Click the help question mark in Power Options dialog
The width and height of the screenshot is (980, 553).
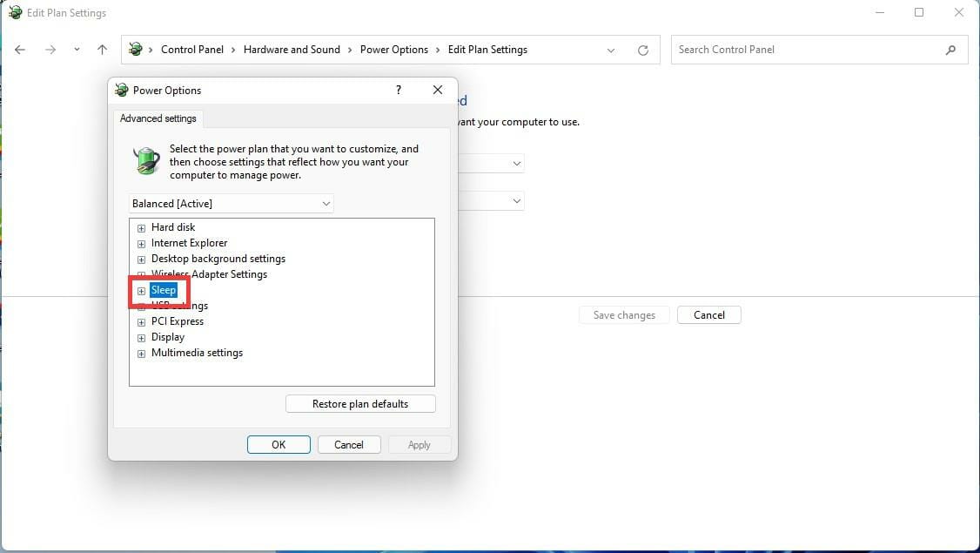(398, 90)
